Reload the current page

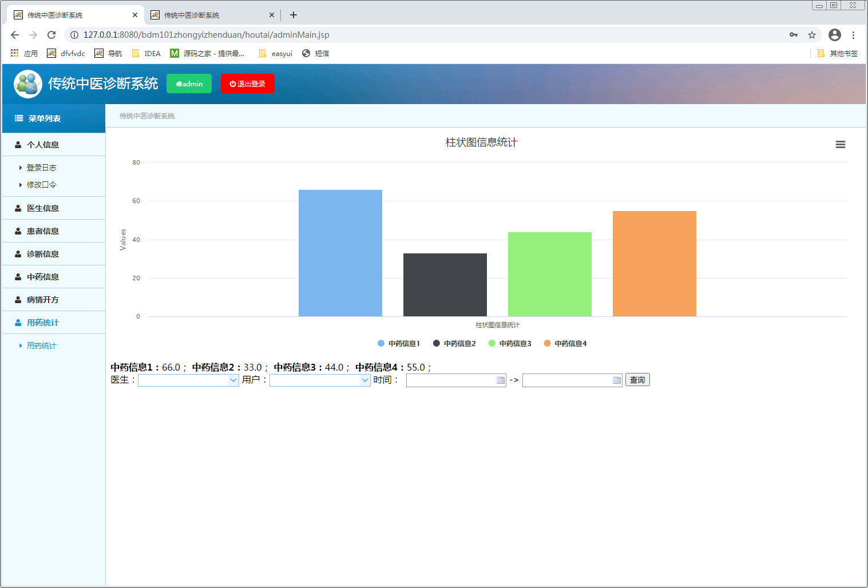click(x=51, y=35)
